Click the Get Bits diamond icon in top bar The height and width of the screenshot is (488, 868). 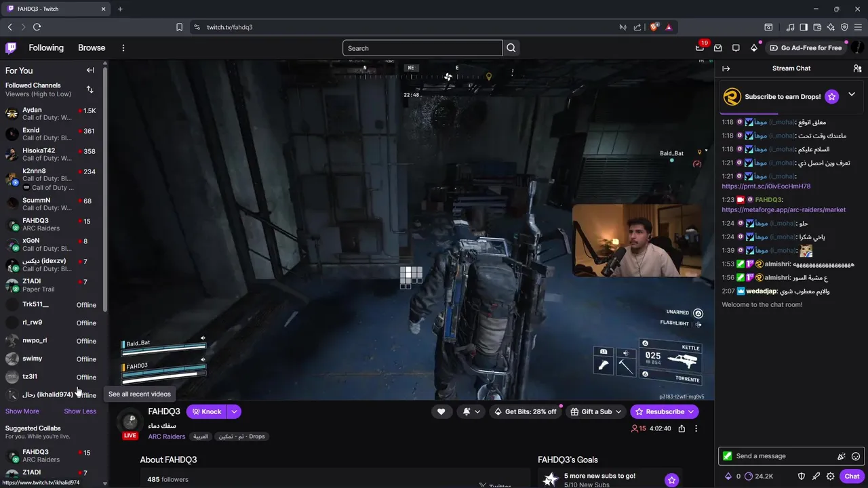pyautogui.click(x=754, y=48)
